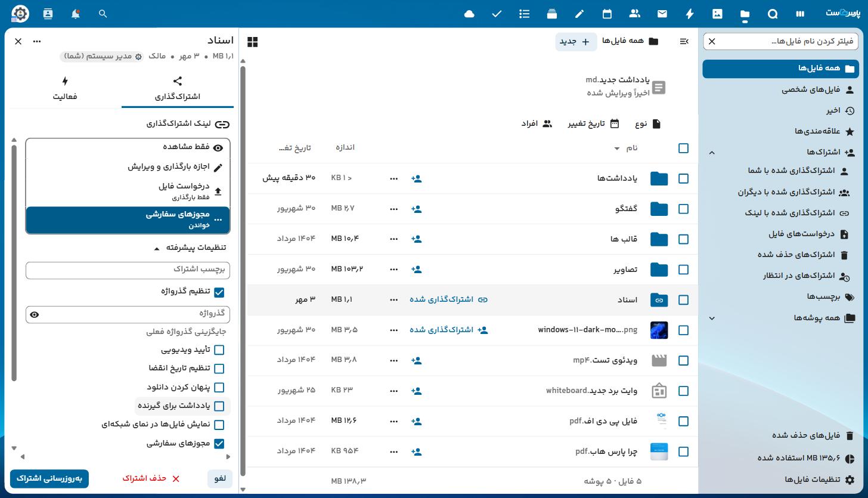Switch to فعالیت tab

(x=65, y=89)
